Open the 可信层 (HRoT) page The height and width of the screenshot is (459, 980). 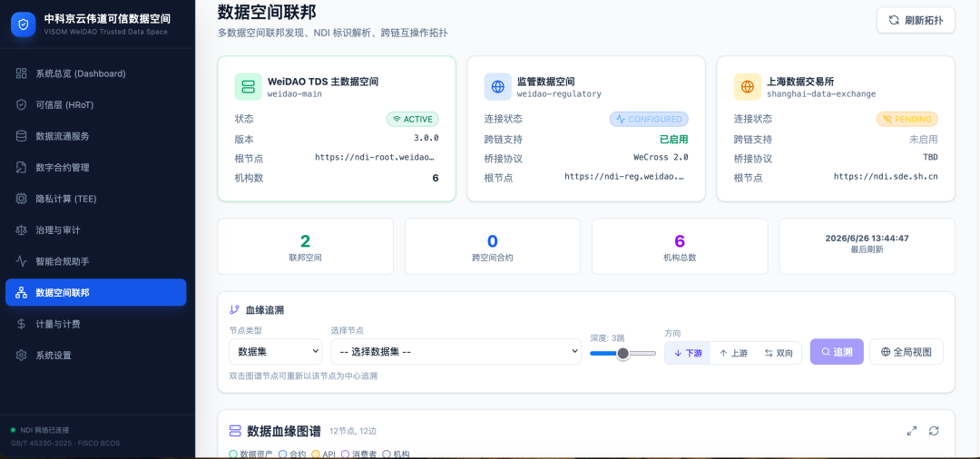click(95, 105)
